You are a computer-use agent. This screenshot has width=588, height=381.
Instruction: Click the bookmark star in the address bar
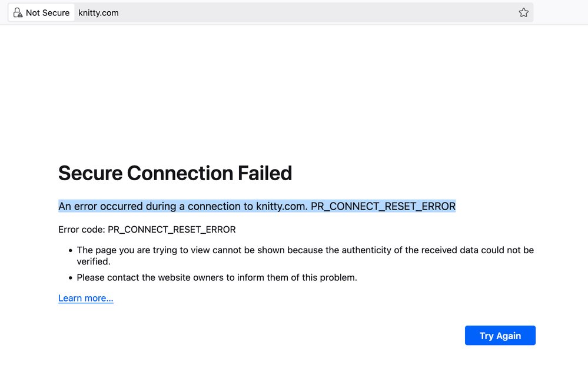(523, 12)
